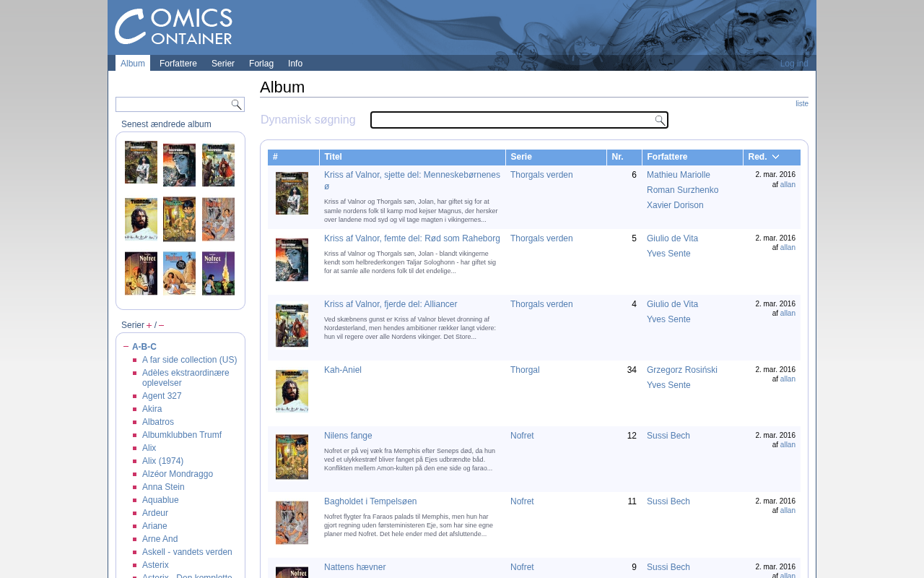
Task: Open the Bagholdt i Tempelsøen album link
Action: 370,501
